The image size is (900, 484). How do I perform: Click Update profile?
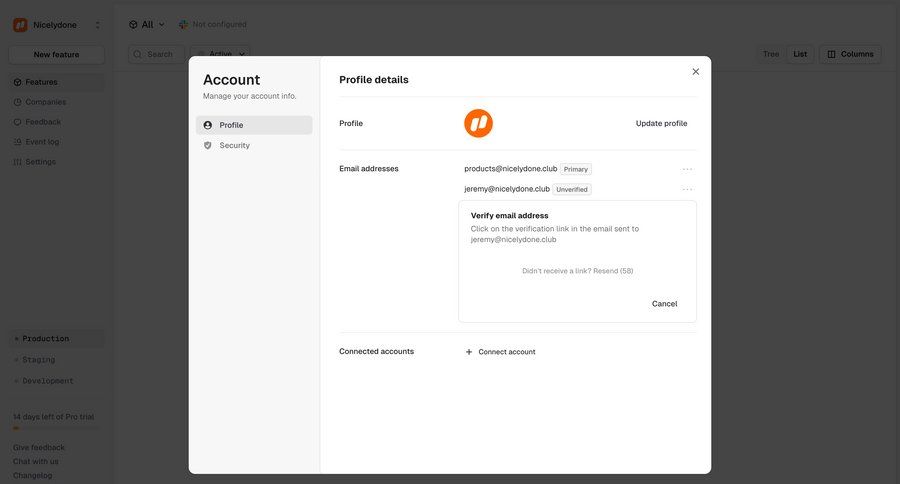[661, 123]
